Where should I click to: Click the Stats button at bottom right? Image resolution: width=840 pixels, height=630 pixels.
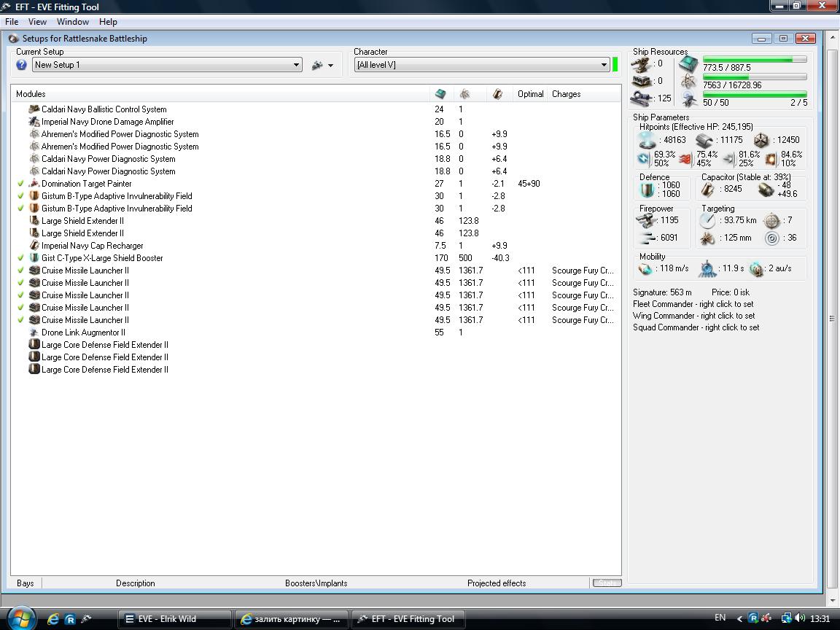pos(607,583)
